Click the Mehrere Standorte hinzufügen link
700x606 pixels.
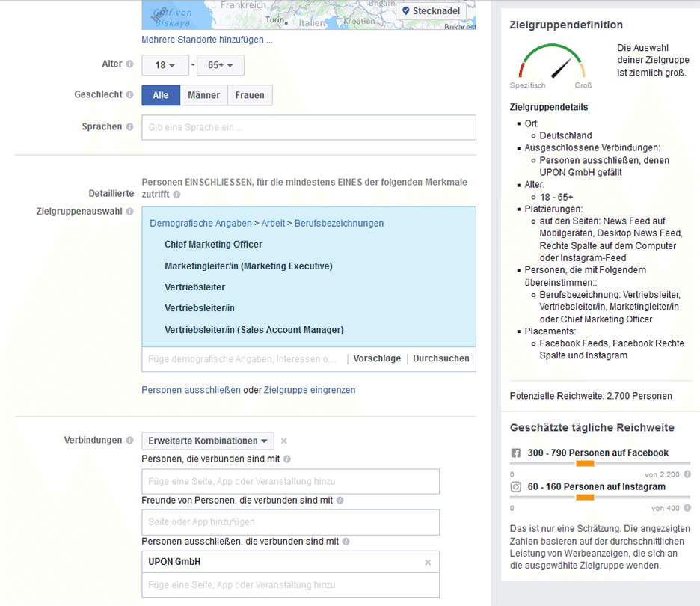[207, 40]
